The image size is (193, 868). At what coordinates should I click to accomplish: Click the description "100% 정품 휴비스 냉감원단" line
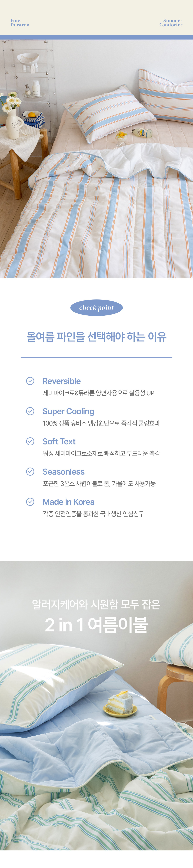pos(101,423)
